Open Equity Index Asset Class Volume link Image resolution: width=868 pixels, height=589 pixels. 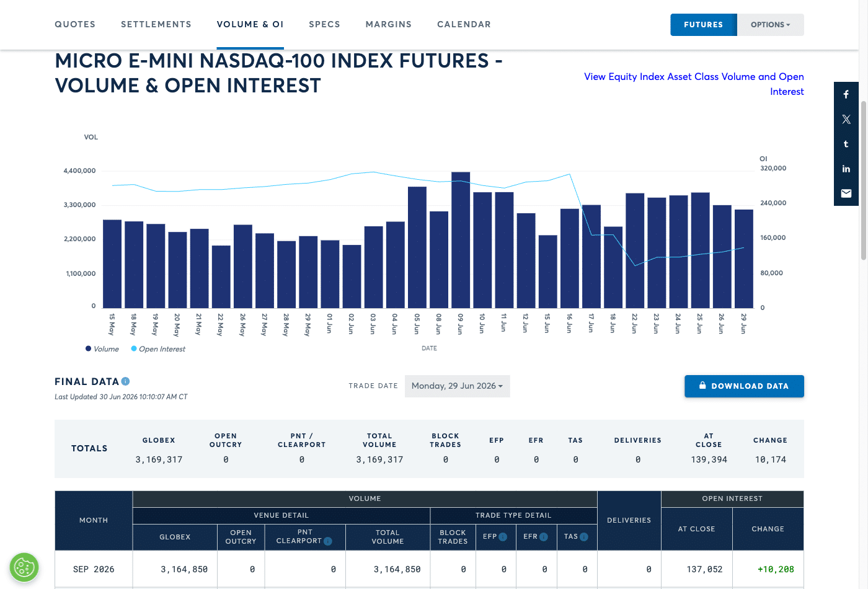[x=694, y=84]
